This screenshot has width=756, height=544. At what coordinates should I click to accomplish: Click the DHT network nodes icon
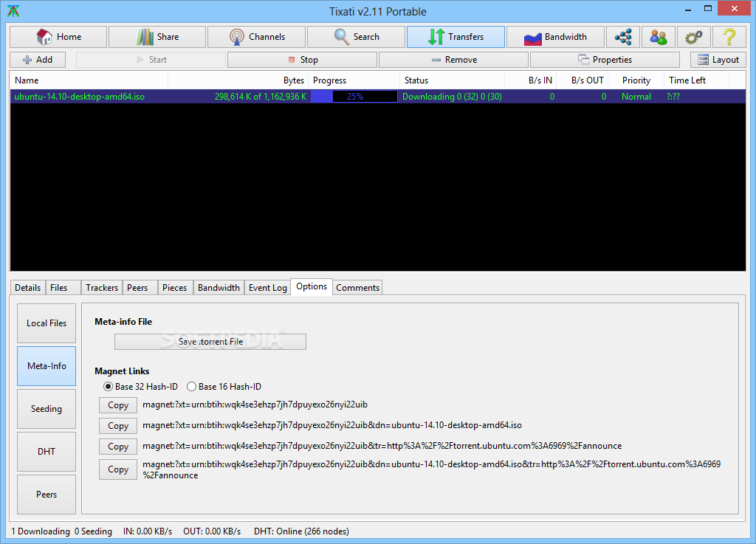pyautogui.click(x=623, y=37)
